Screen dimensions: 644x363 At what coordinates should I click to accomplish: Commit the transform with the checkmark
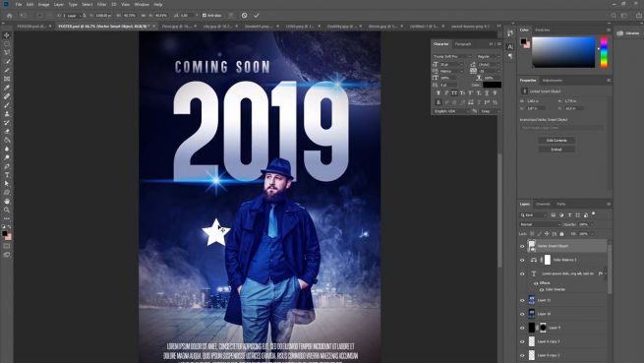coord(257,15)
